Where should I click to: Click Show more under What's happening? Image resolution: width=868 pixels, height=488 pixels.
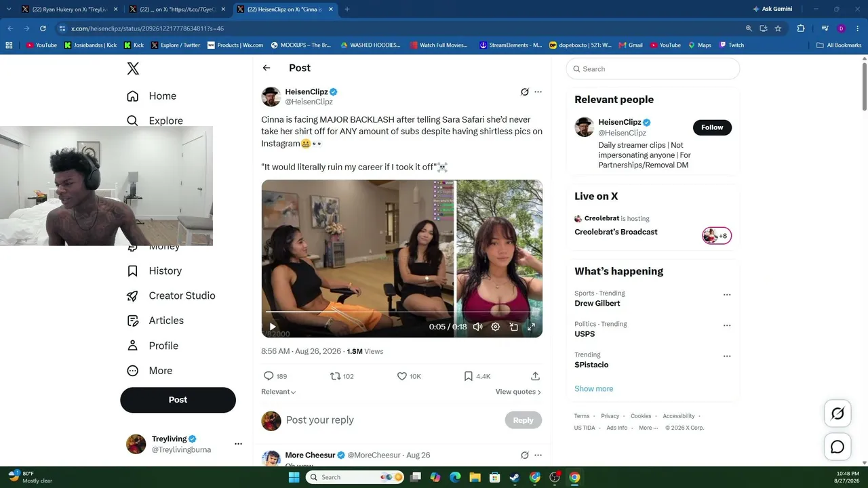[x=593, y=388]
